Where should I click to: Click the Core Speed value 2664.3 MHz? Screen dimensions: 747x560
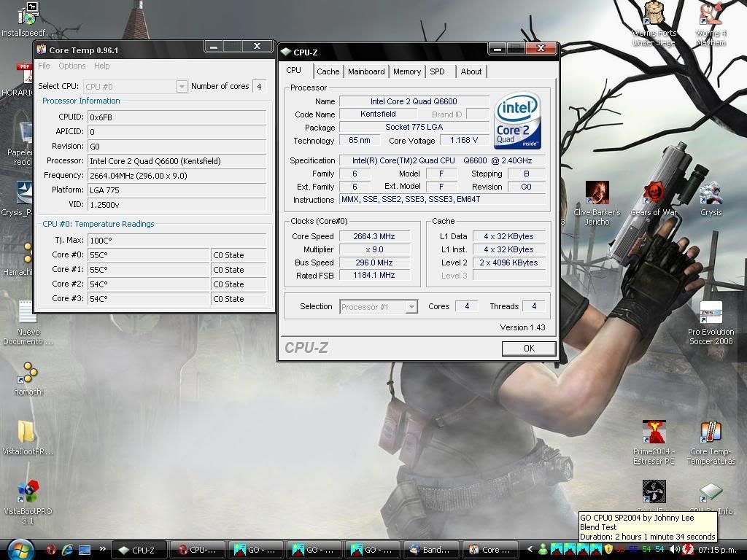click(x=374, y=236)
